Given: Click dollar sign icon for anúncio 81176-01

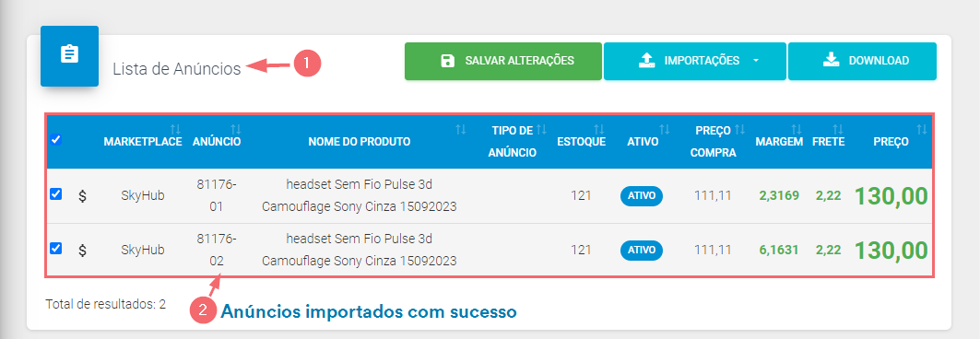Looking at the screenshot, I should [x=82, y=196].
